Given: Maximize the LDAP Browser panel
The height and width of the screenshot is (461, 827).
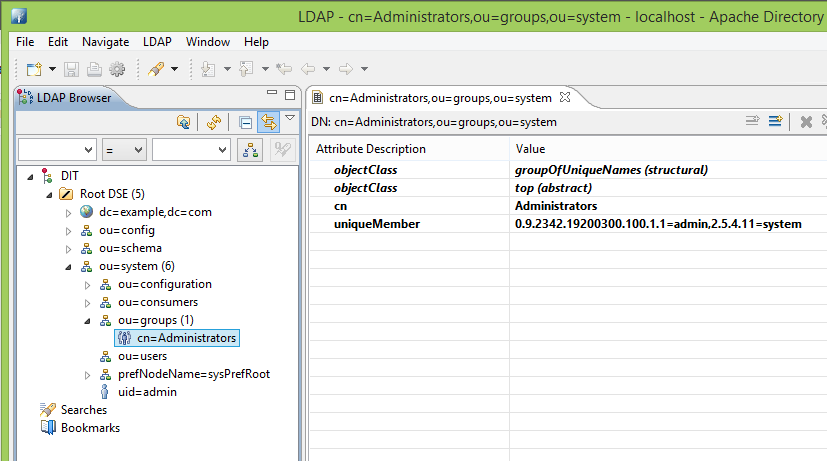Looking at the screenshot, I should [x=290, y=95].
